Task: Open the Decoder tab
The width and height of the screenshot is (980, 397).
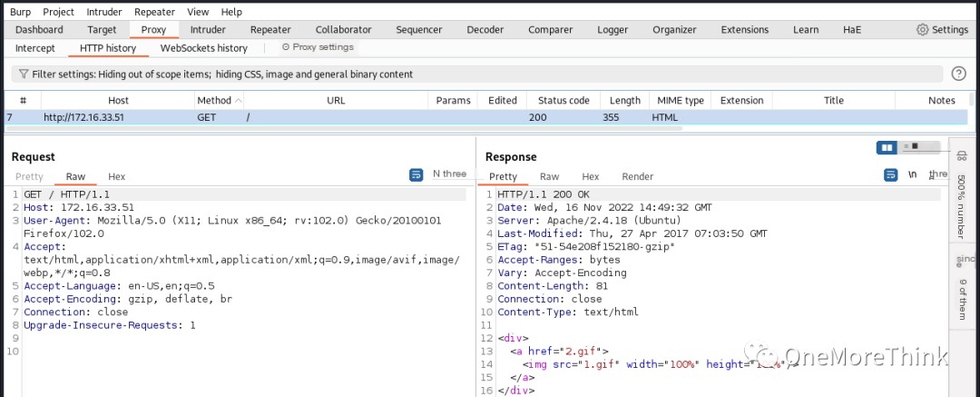Action: click(x=485, y=29)
